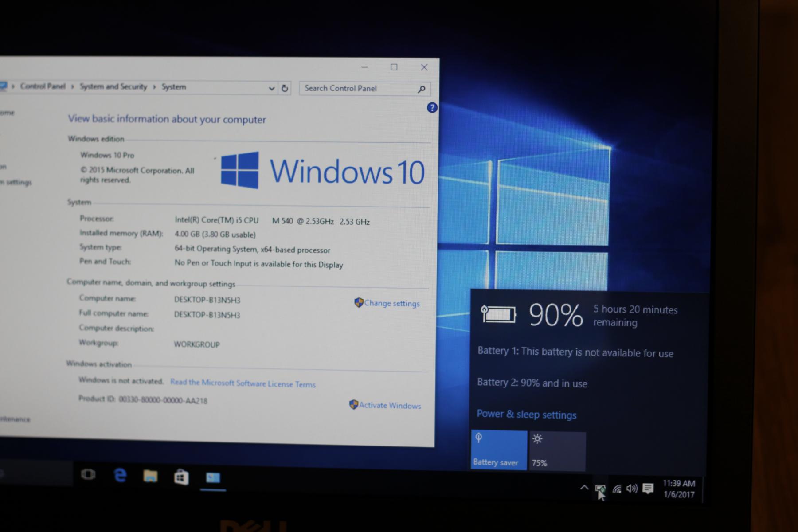The height and width of the screenshot is (532, 798).
Task: Go to the Control Panel breadcrumb
Action: [x=43, y=86]
